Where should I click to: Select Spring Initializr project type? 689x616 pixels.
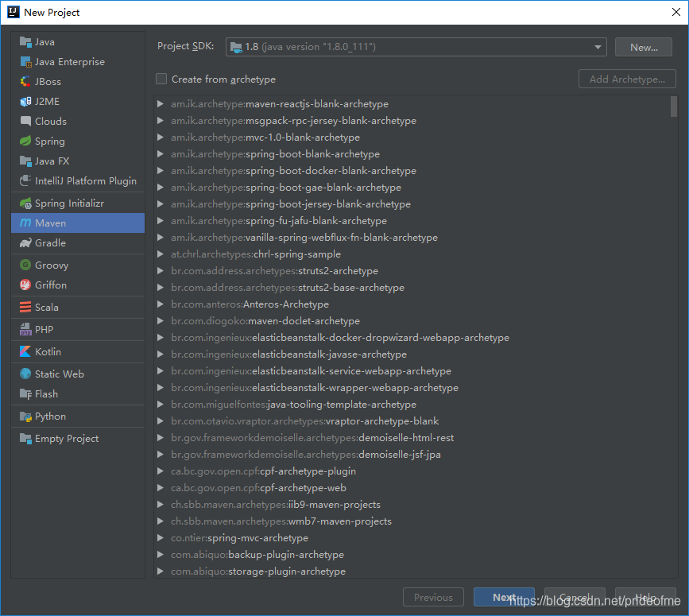[78, 203]
